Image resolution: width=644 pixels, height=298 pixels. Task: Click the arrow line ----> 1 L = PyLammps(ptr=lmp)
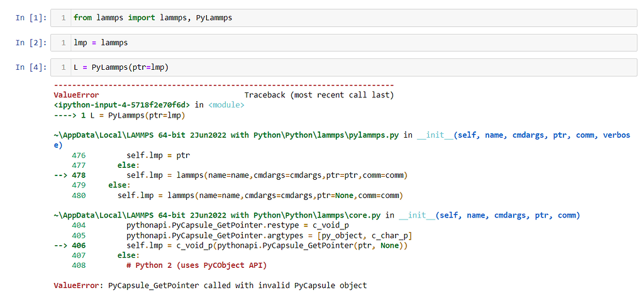120,115
